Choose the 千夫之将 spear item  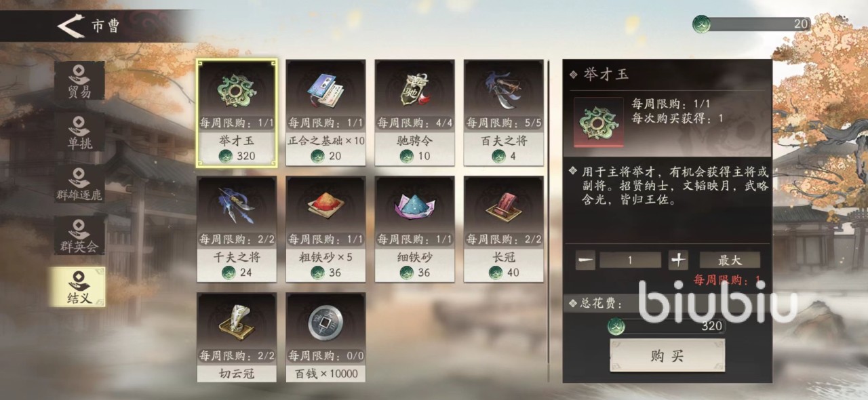(237, 229)
